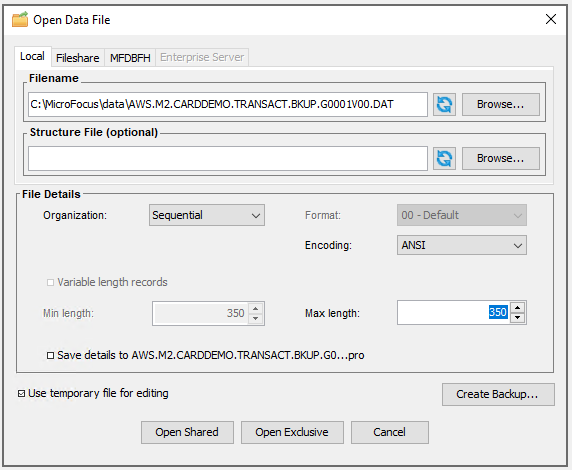Click the Max length value field
This screenshot has width=572, height=470.
point(454,312)
